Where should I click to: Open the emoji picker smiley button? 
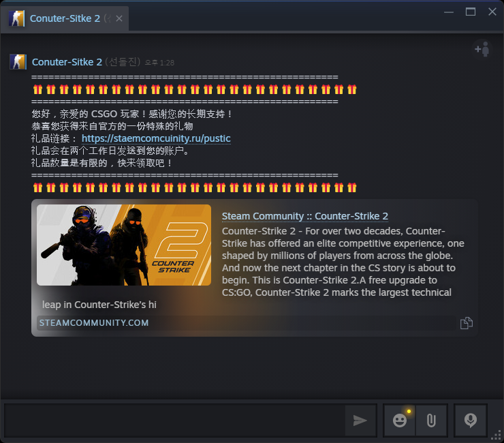tap(400, 421)
